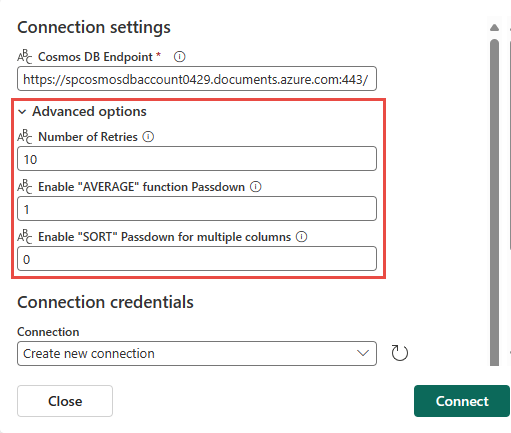Focus the AVERAGE function Passdown field
The width and height of the screenshot is (511, 433).
(197, 209)
